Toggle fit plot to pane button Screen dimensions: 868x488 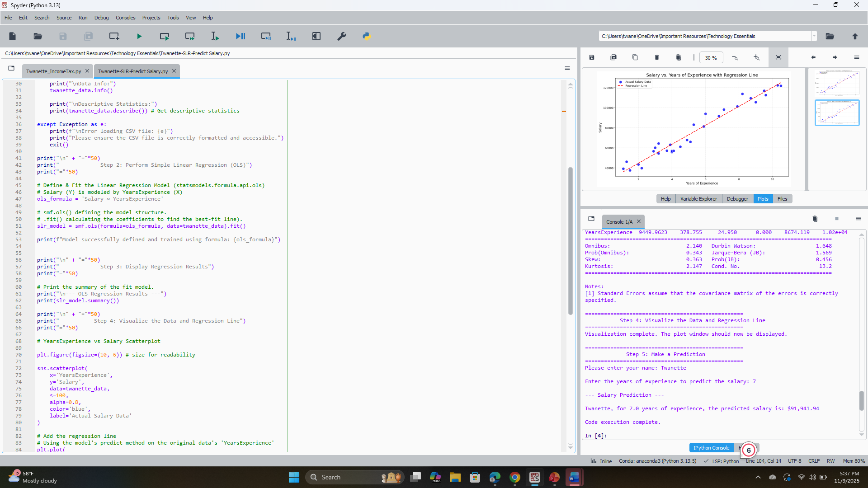[778, 57]
